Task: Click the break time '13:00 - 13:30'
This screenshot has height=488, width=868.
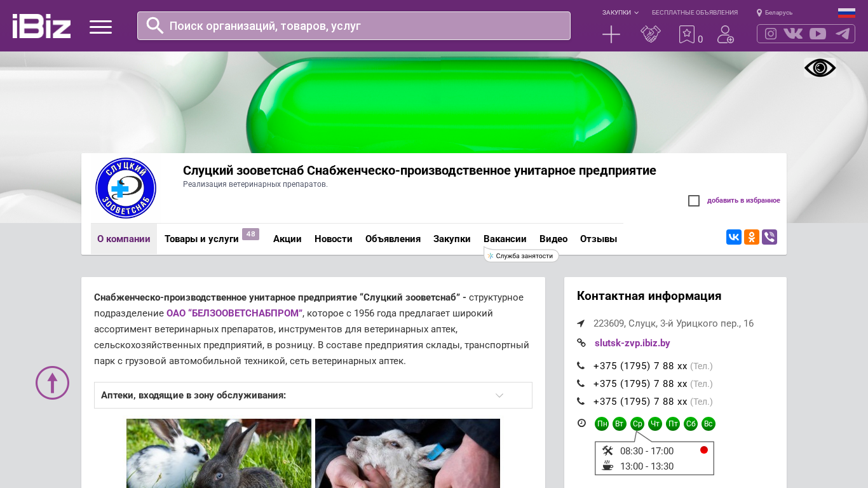Action: pyautogui.click(x=647, y=466)
